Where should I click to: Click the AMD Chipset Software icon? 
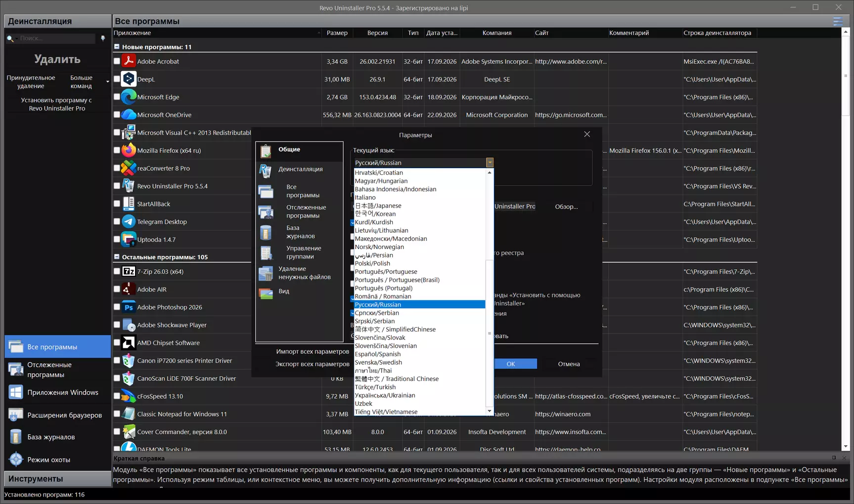[129, 342]
